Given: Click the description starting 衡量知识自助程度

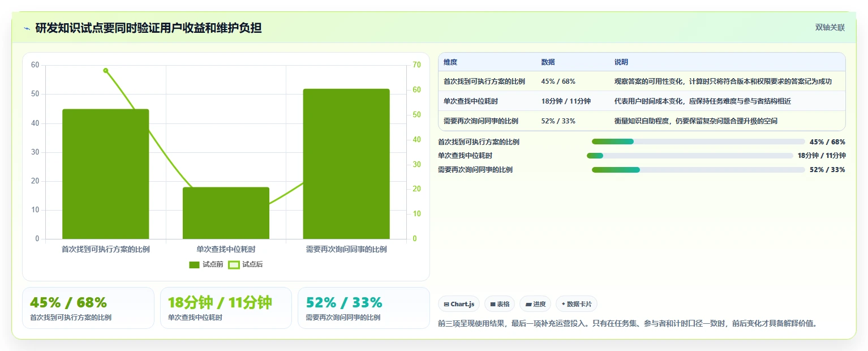Looking at the screenshot, I should click(x=696, y=121).
